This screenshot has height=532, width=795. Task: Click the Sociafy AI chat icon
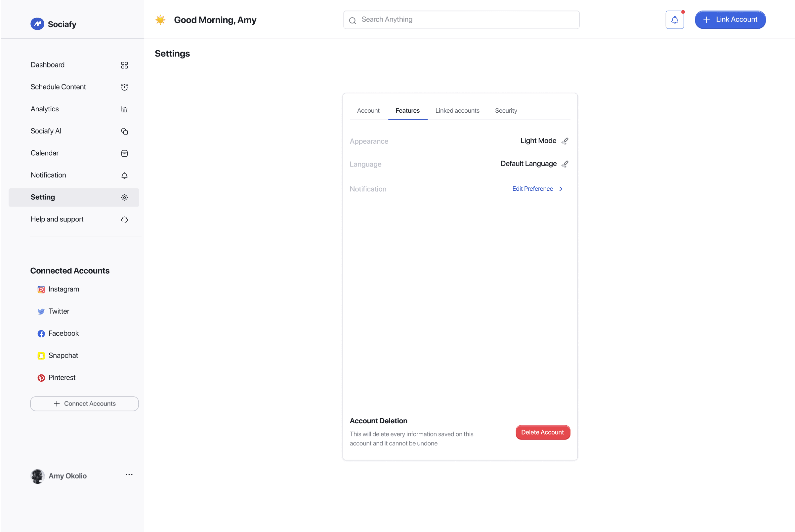point(124,131)
